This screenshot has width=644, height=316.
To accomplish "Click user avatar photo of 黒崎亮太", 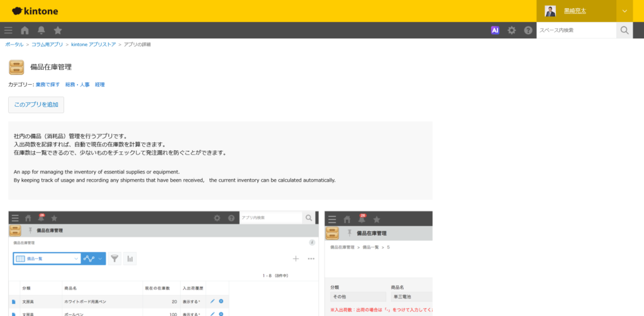I will point(550,11).
